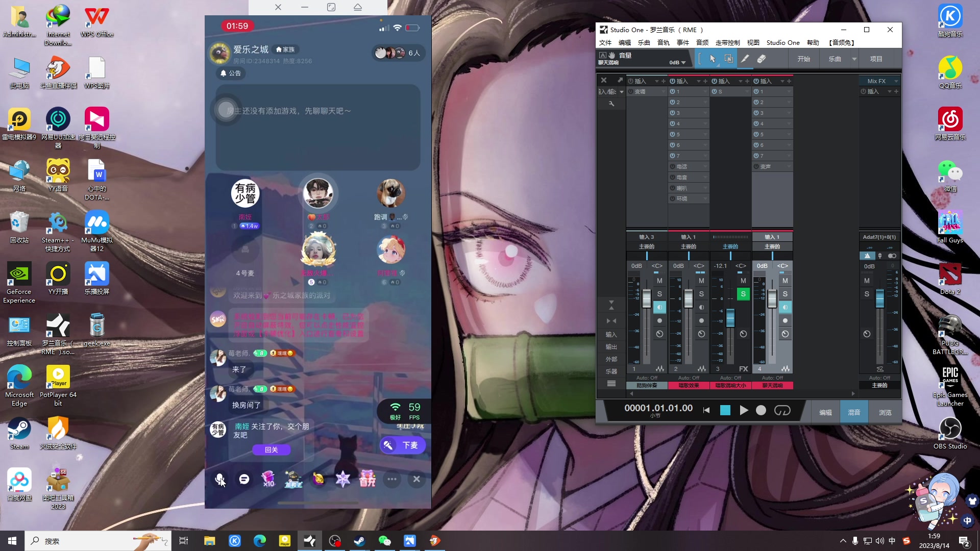The image size is (980, 551).
Task: Tap the 下麦 button in chat room
Action: [x=402, y=445]
